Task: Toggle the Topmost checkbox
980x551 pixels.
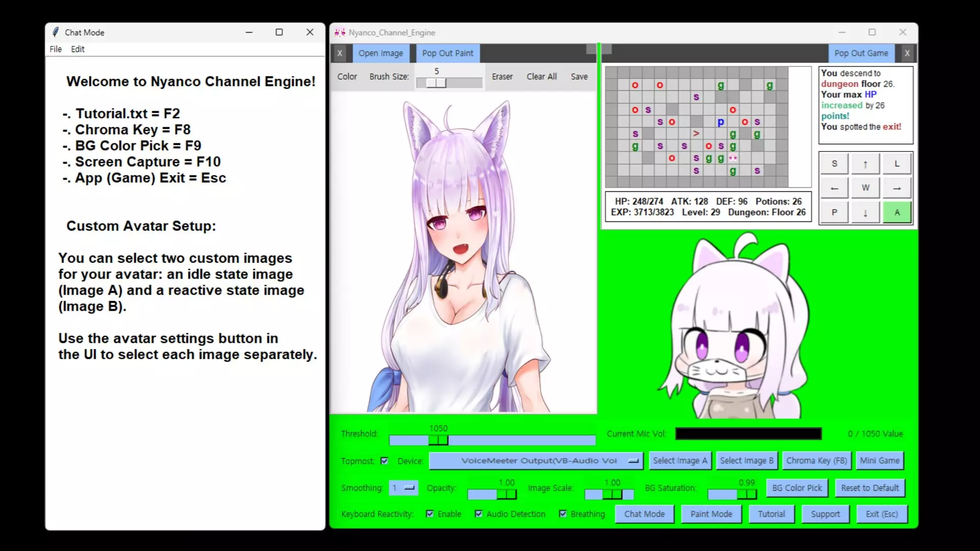Action: click(x=384, y=461)
